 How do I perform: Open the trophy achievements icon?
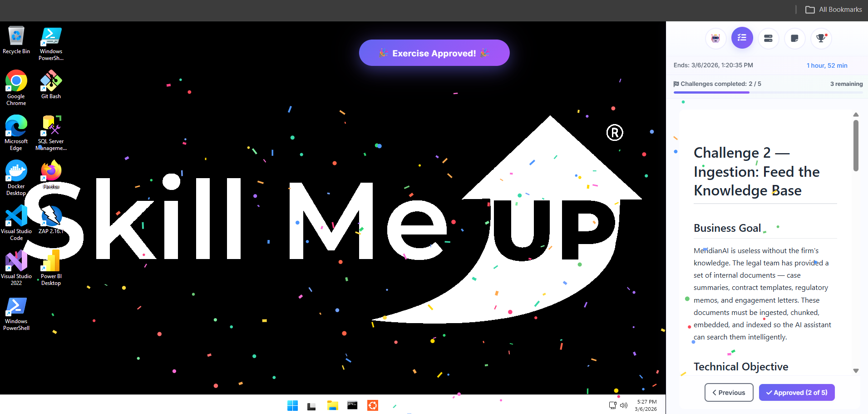click(x=821, y=38)
